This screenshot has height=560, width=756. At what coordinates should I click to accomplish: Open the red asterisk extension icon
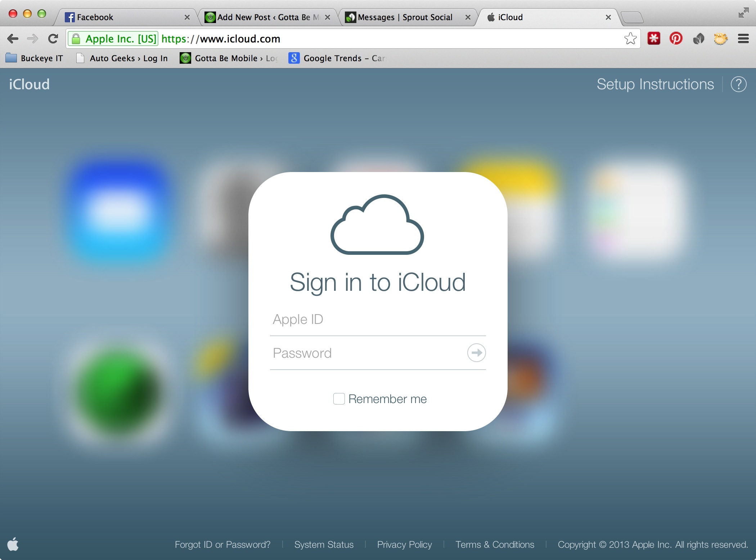pyautogui.click(x=654, y=39)
